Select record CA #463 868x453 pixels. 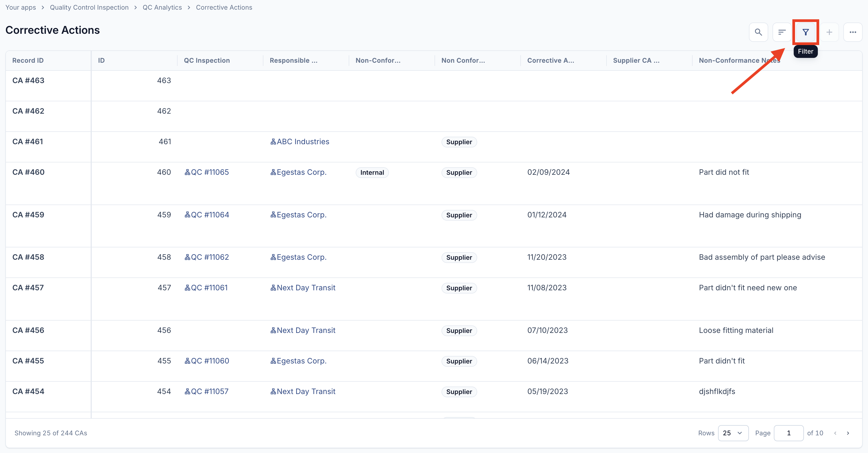28,80
